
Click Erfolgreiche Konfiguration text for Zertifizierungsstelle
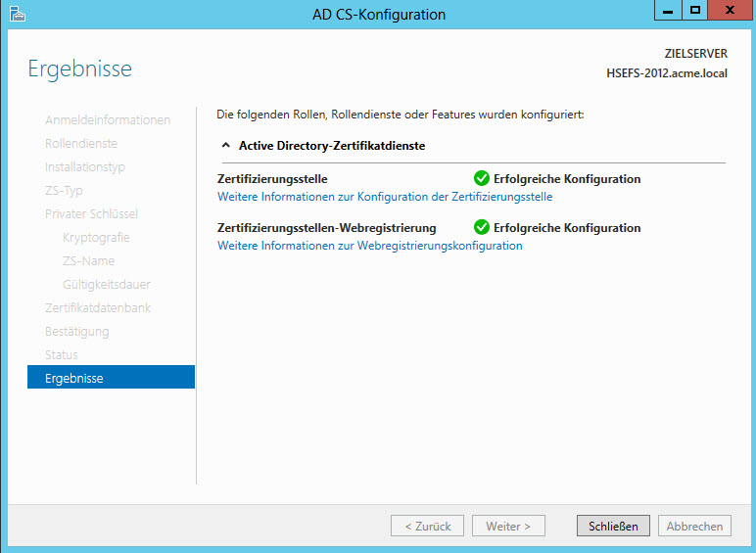[x=567, y=179]
